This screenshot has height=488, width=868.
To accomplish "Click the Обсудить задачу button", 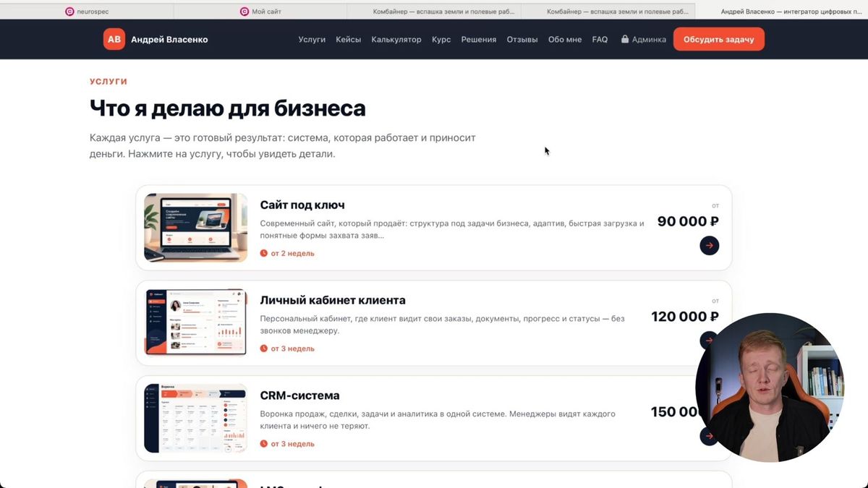I will (719, 40).
